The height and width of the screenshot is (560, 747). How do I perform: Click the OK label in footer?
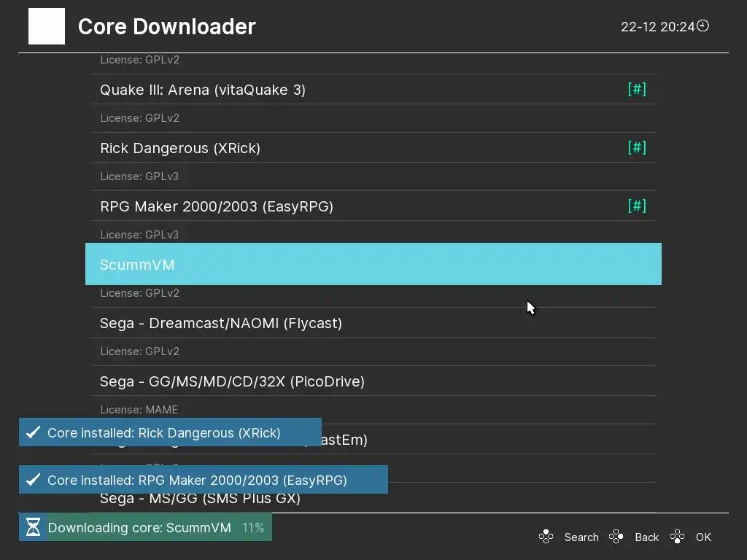click(703, 537)
